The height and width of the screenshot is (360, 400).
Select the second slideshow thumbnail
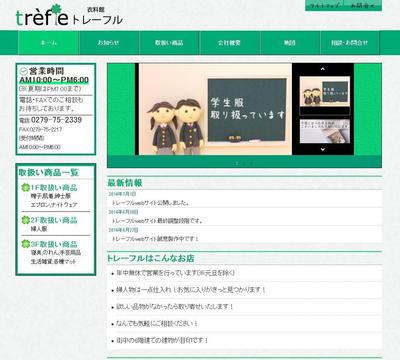[325, 131]
